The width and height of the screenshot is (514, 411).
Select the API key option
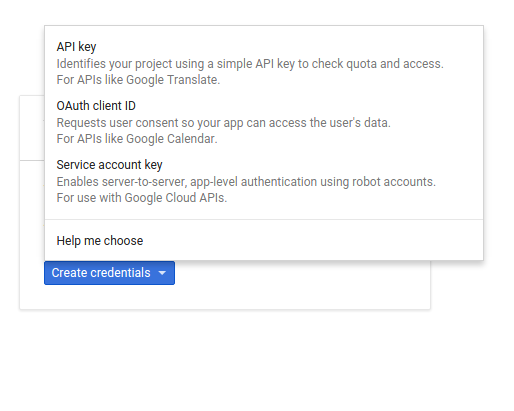tap(264, 63)
